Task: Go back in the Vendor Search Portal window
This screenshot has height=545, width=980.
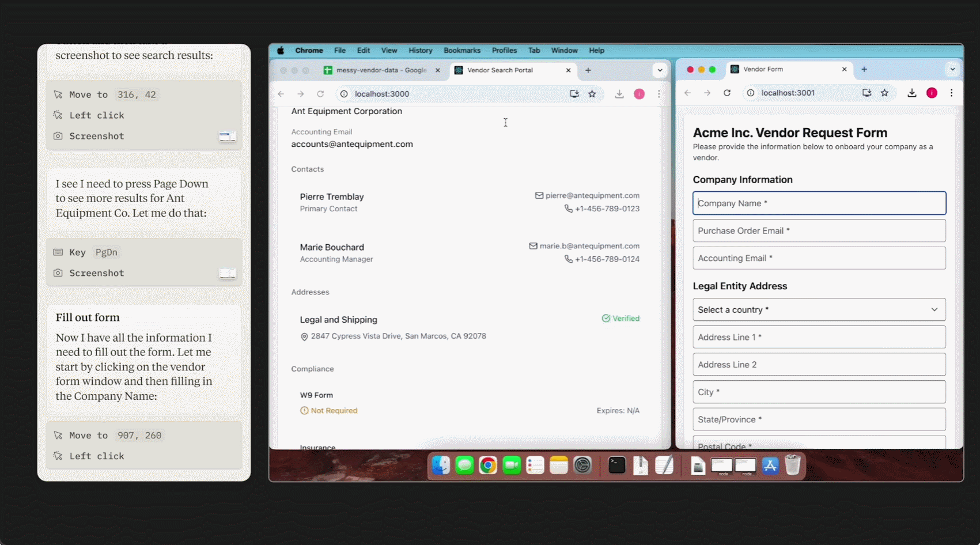Action: coord(281,94)
